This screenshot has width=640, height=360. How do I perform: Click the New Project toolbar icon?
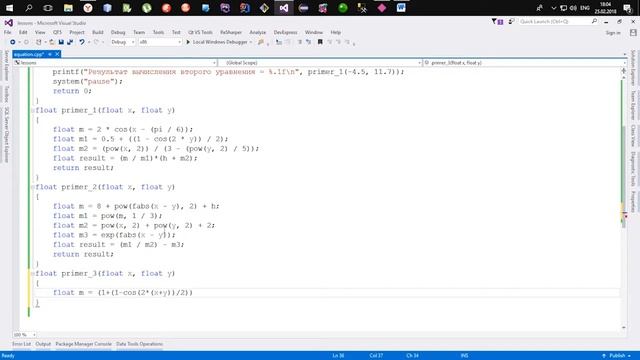click(x=39, y=42)
